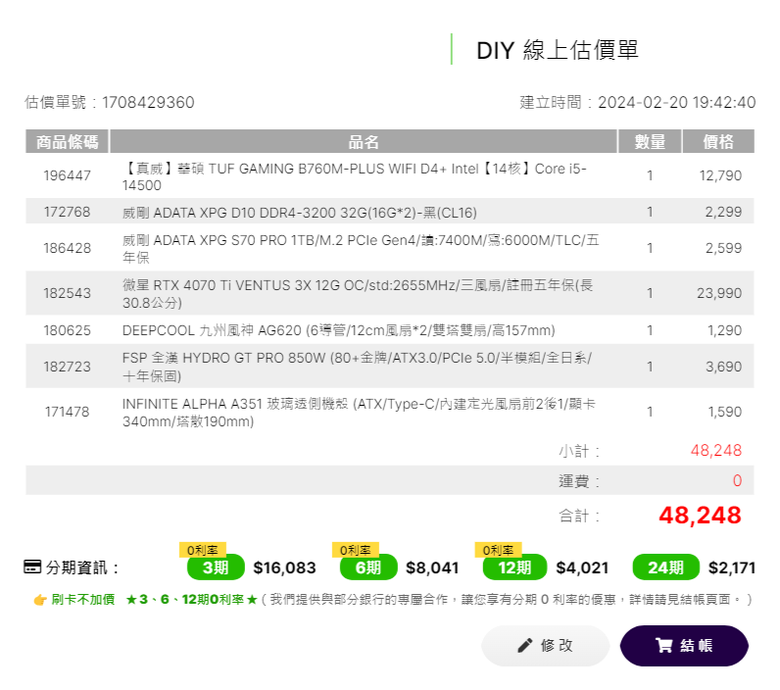Click the 0利率 tag above 12期

tap(498, 550)
